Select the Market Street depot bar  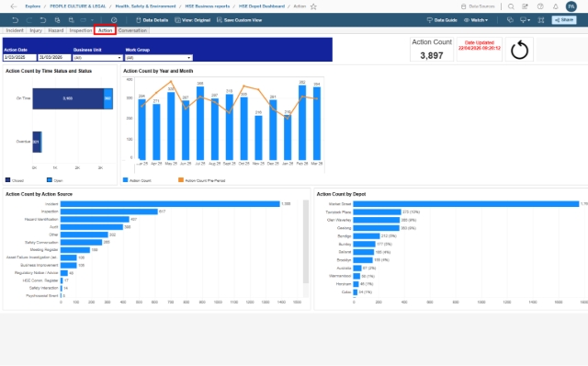point(466,204)
